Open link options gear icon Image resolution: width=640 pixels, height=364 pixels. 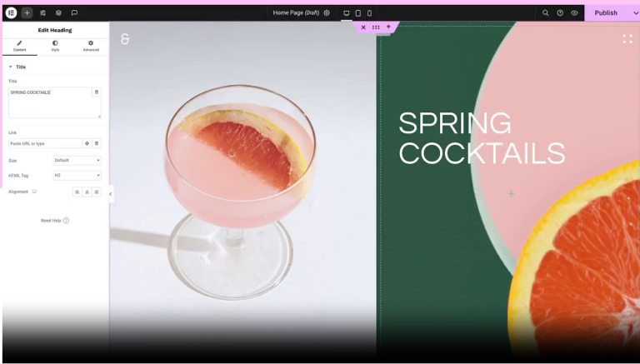tap(87, 143)
